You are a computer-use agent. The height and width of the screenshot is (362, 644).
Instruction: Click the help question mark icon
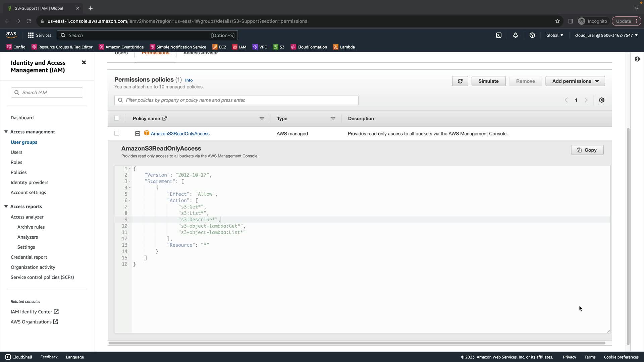coord(532,35)
